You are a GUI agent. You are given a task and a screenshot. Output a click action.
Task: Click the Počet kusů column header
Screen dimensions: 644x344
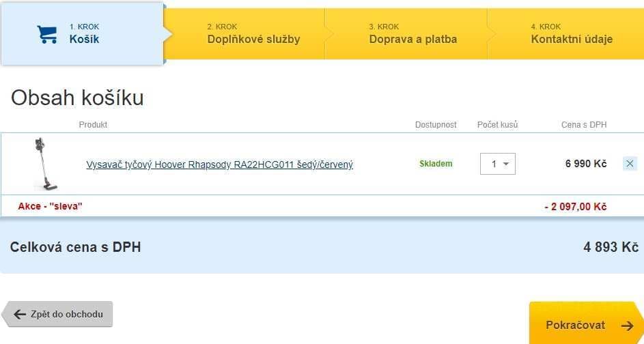[497, 125]
